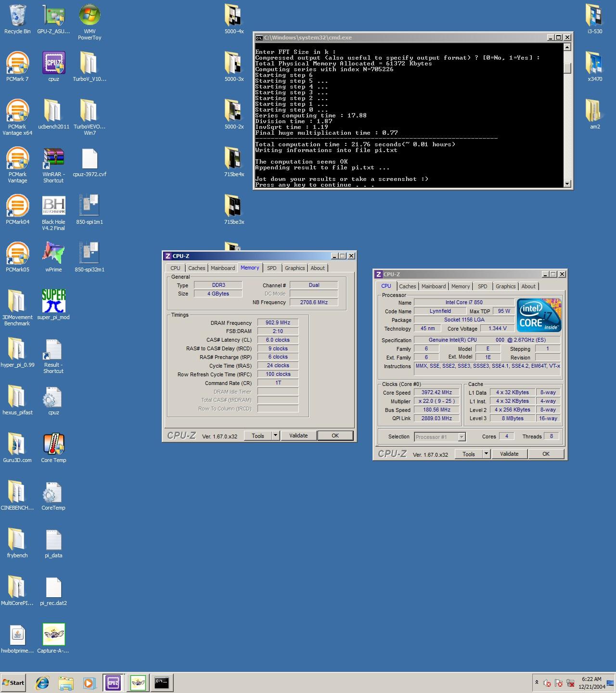Open Tools dropdown arrow in CPU tab CPU-Z window
This screenshot has height=693, width=616.
pyautogui.click(x=486, y=454)
